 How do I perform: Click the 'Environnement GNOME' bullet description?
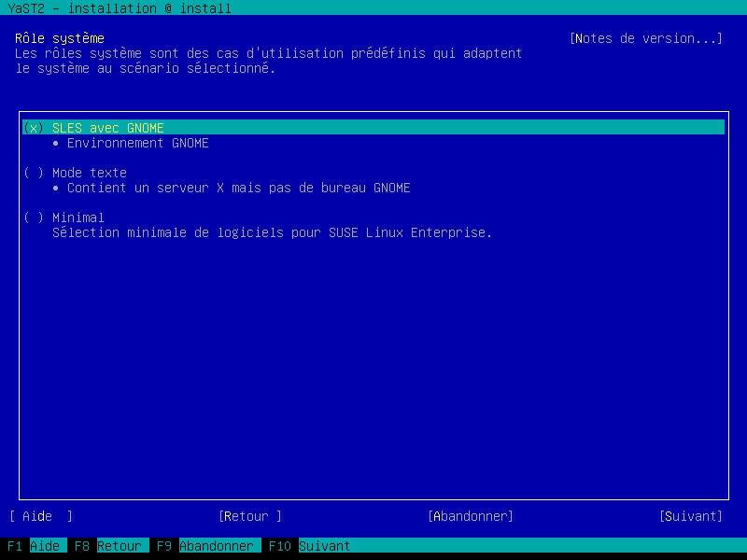(x=137, y=143)
